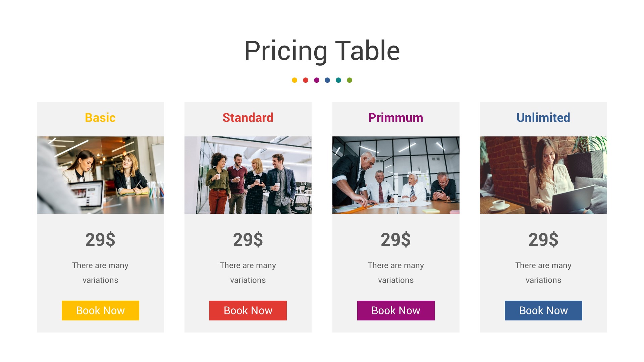Select the Unlimited plan heading

(x=543, y=118)
